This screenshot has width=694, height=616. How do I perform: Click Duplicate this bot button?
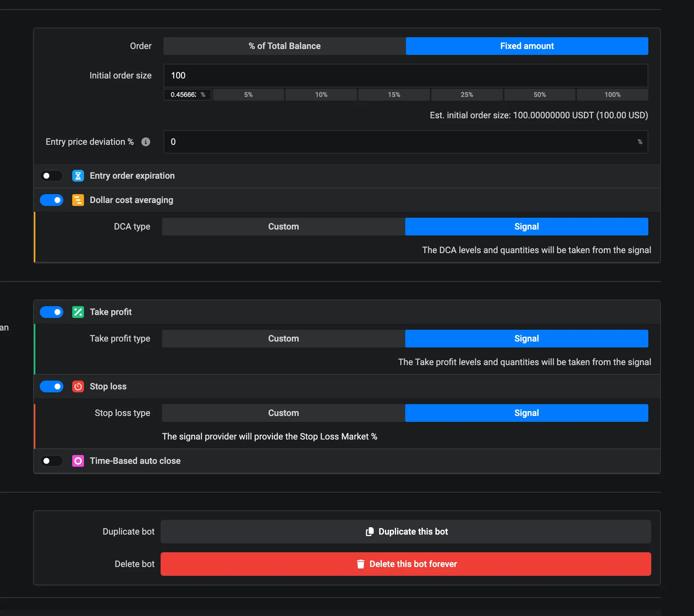[406, 532]
